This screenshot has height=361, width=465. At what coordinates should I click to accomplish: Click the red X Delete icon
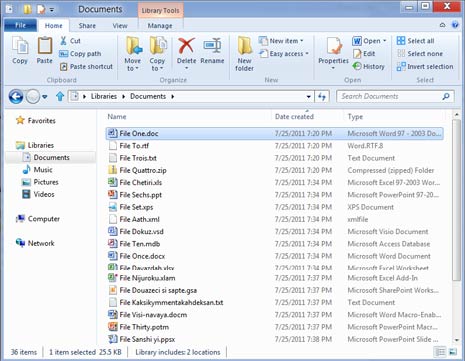point(186,46)
